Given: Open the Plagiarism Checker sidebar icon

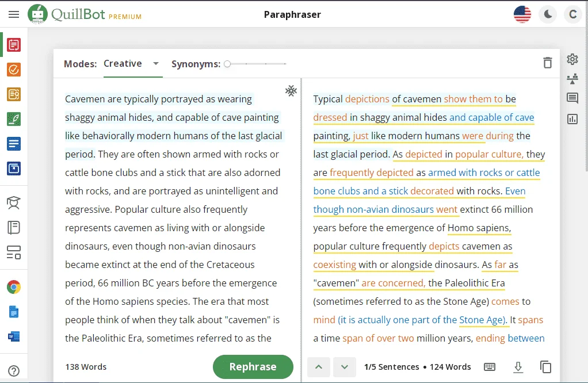Looking at the screenshot, I should 14,94.
